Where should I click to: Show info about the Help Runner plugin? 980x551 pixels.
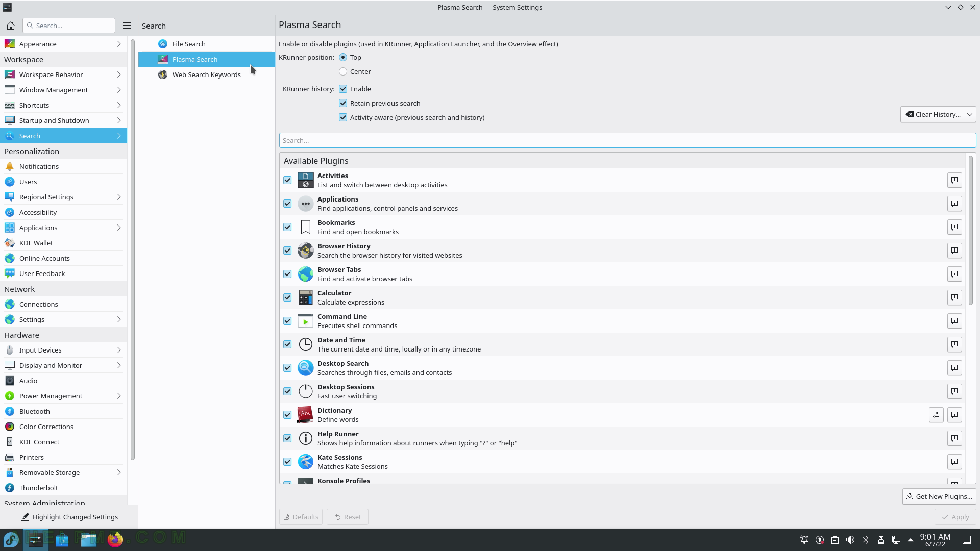[x=954, y=438]
